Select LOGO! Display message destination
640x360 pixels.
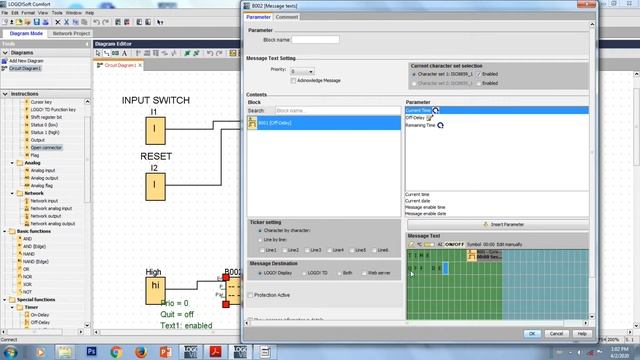click(x=260, y=273)
